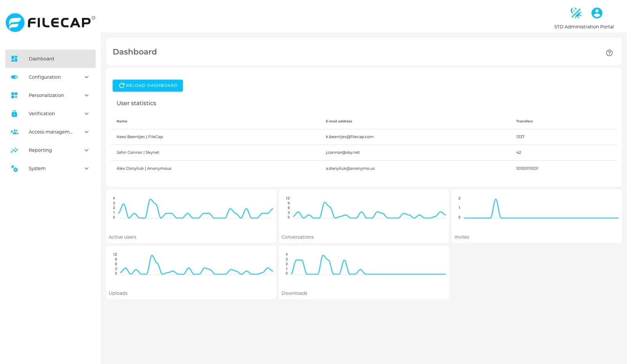The width and height of the screenshot is (627, 364).
Task: Expand the System menu chevron
Action: pyautogui.click(x=86, y=168)
